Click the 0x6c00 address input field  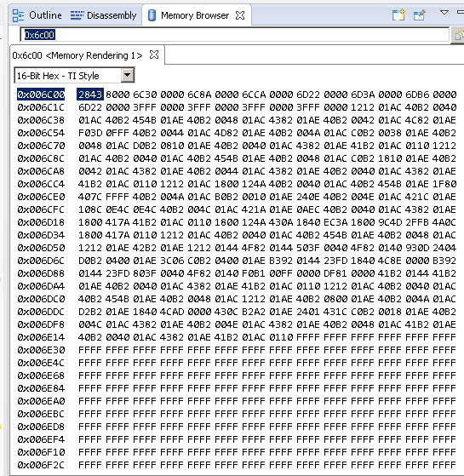coord(234,35)
